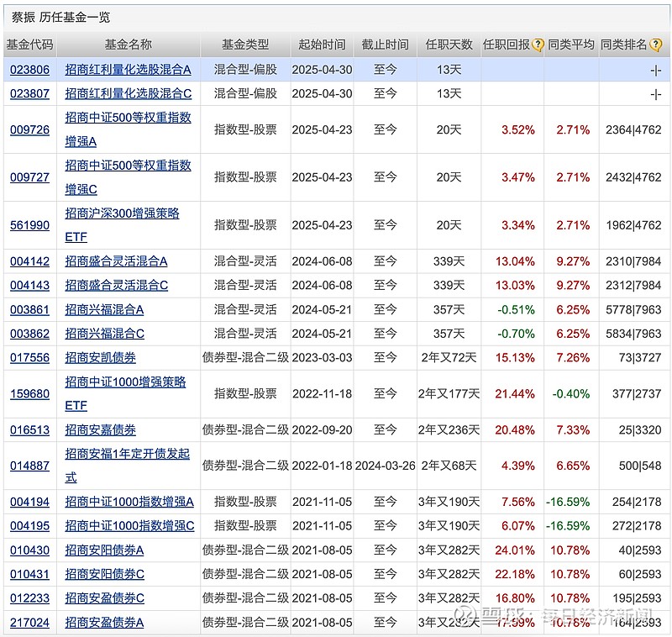Open fund code 009727 link

click(29, 177)
